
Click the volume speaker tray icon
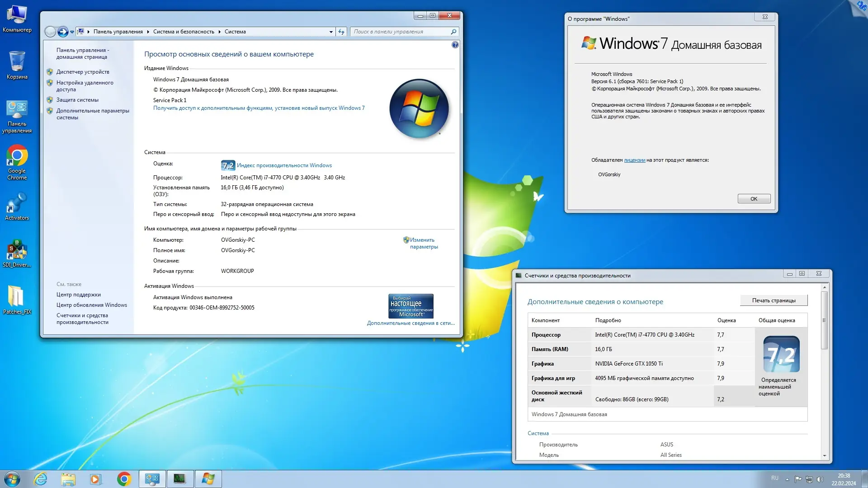click(x=820, y=479)
